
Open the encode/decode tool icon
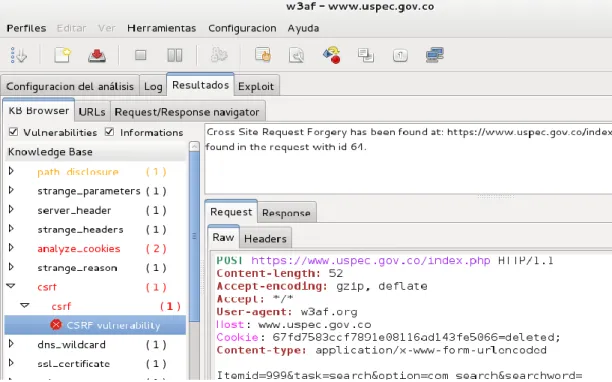pyautogui.click(x=332, y=55)
